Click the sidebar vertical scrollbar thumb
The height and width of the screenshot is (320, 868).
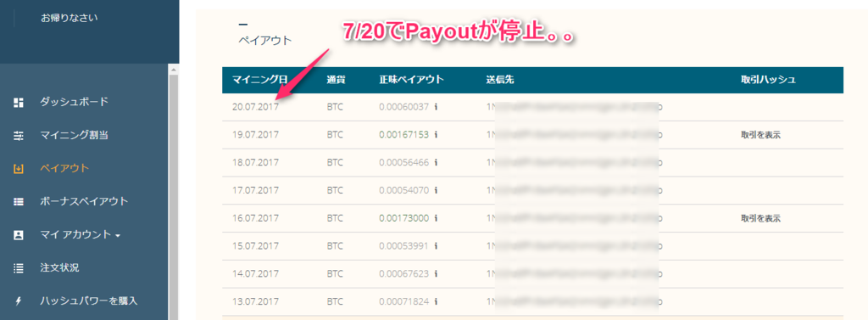pyautogui.click(x=174, y=197)
